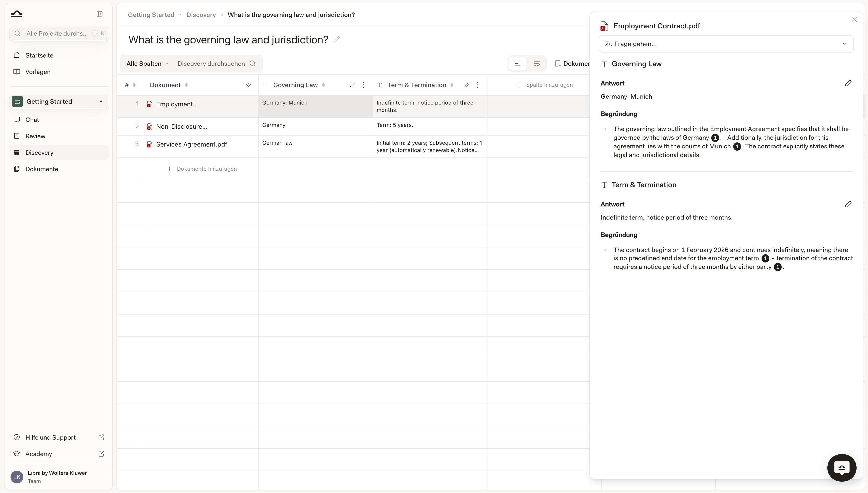Open the 'Zu Frage gehen...' dropdown

point(726,44)
